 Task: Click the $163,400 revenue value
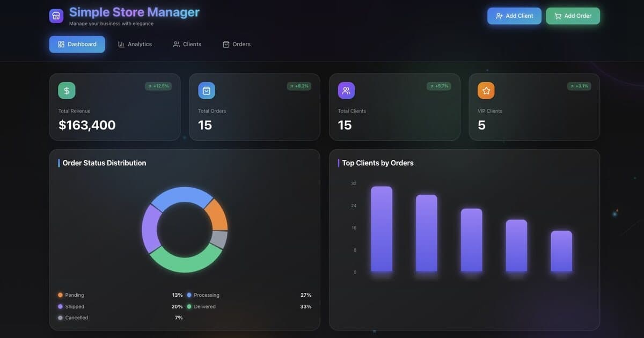click(x=87, y=125)
